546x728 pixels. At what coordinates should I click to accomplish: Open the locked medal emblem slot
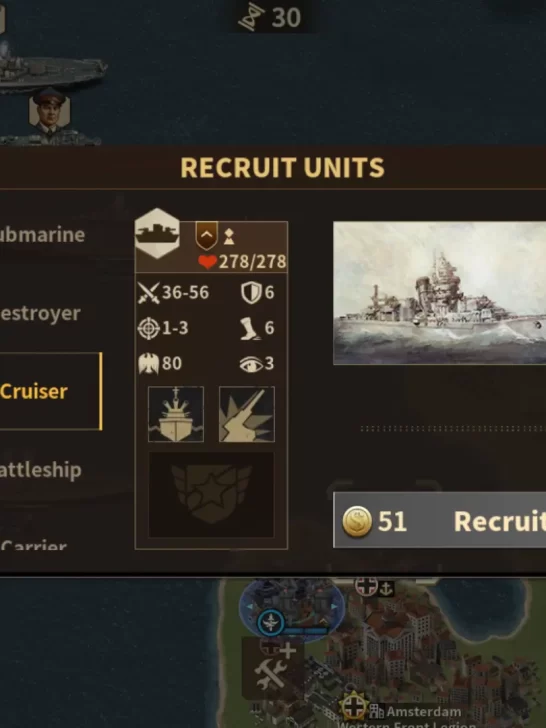211,495
